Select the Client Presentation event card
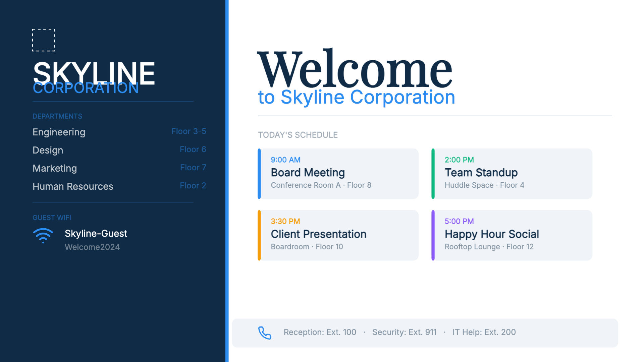Viewport: 644px width, 362px height. pyautogui.click(x=338, y=235)
